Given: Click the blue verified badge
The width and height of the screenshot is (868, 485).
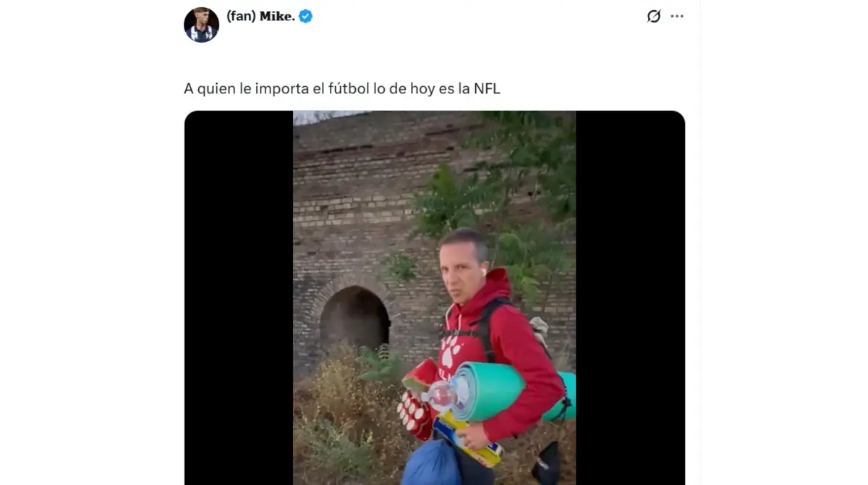Looking at the screenshot, I should pos(306,16).
